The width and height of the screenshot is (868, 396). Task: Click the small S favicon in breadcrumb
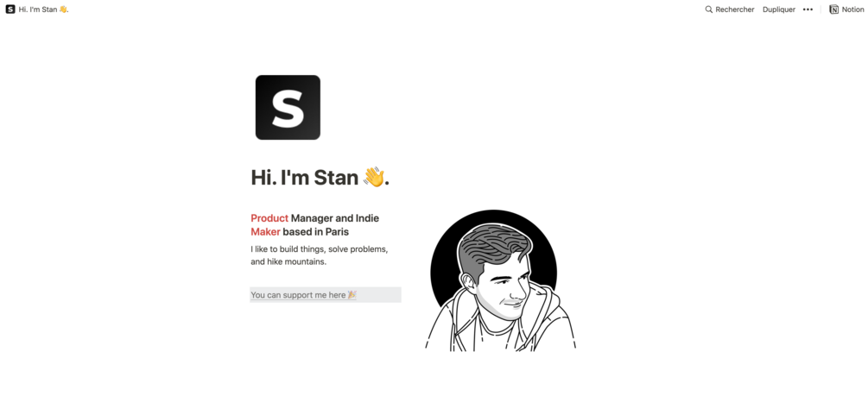point(10,9)
